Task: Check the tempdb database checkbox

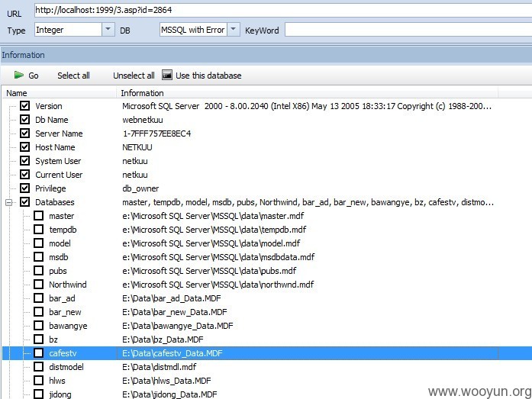Action: 39,229
